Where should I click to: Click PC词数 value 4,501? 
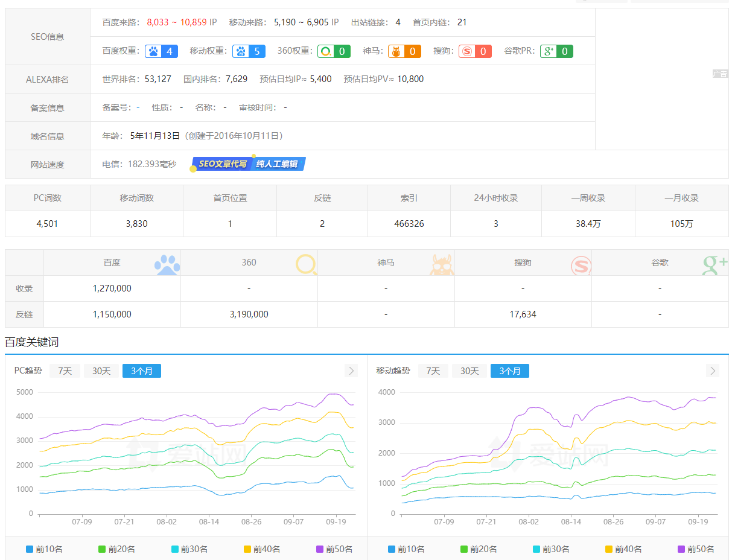point(47,224)
